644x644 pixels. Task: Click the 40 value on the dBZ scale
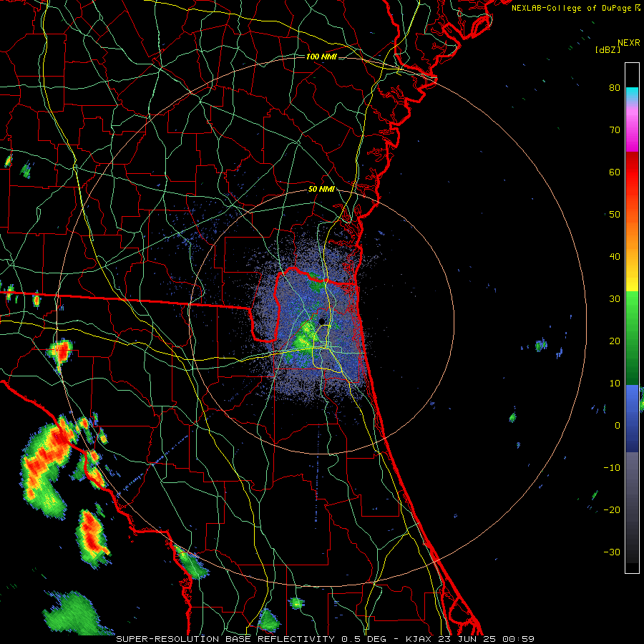[615, 257]
